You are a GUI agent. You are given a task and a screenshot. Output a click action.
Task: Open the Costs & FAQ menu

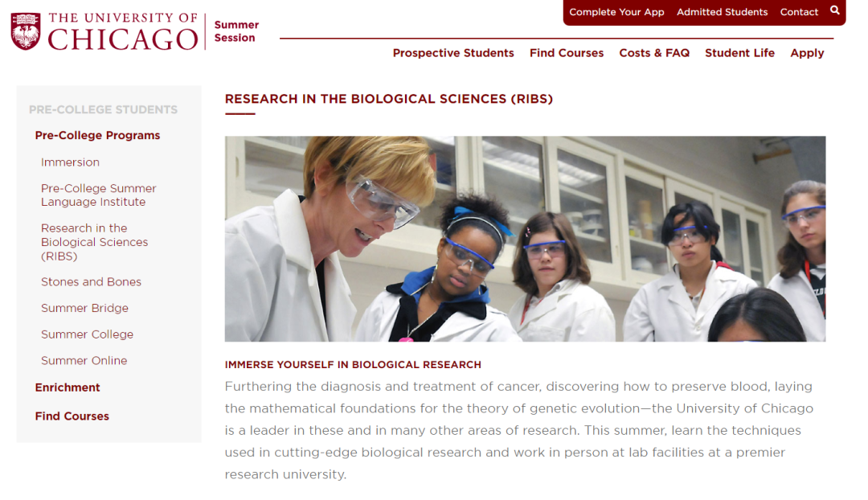pyautogui.click(x=654, y=53)
